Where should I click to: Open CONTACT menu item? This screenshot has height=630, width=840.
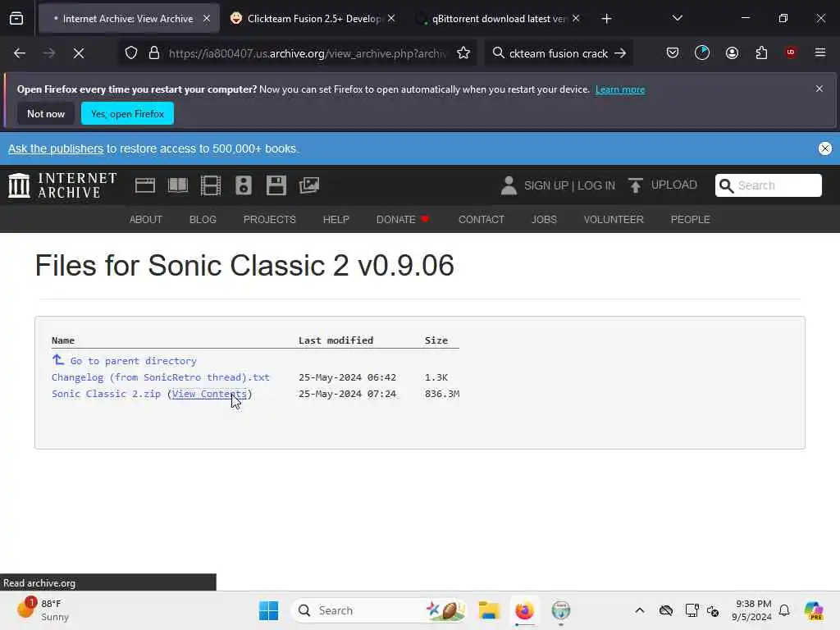click(x=481, y=220)
